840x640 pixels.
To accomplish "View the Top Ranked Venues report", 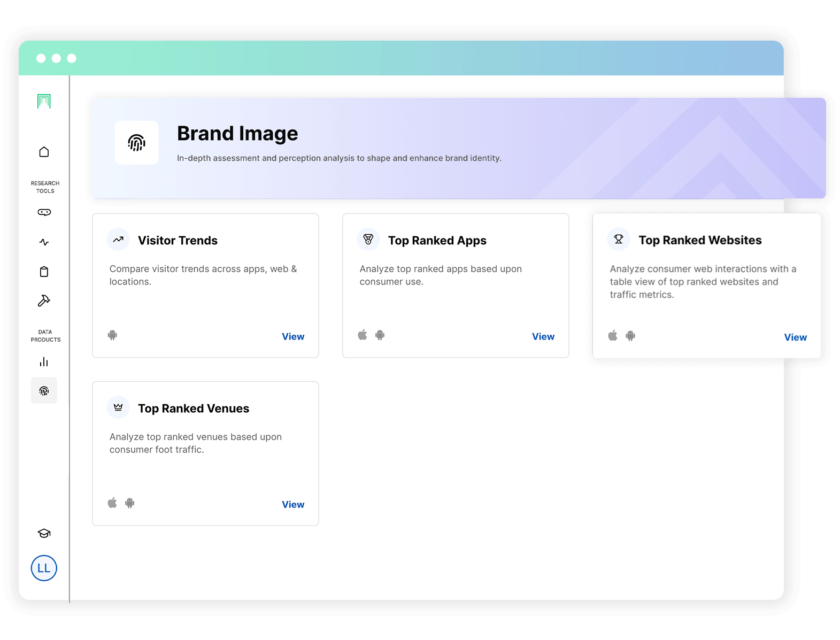I will [293, 504].
